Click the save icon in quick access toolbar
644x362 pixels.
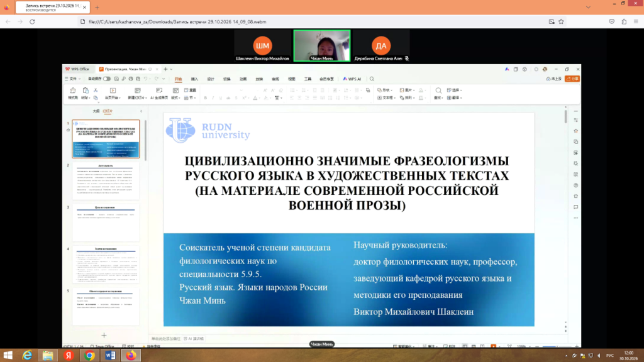(x=116, y=79)
